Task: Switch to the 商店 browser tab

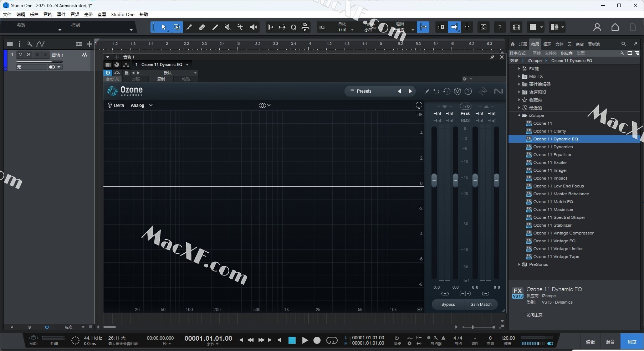Action: coord(580,44)
